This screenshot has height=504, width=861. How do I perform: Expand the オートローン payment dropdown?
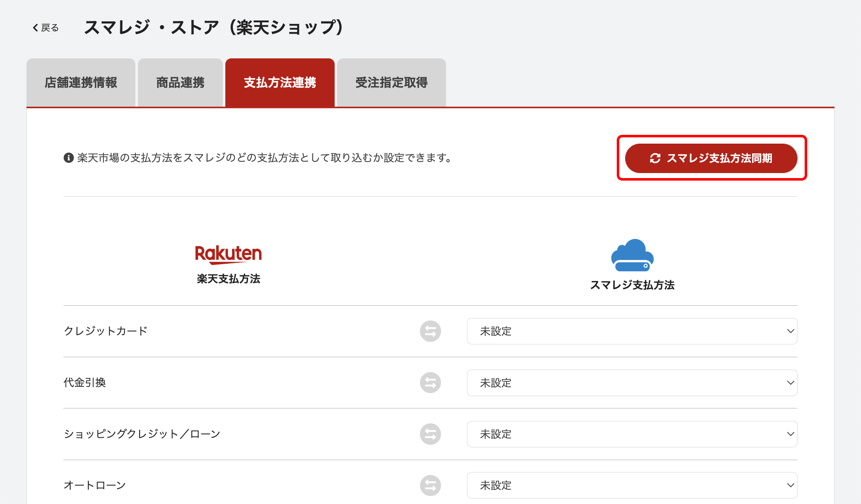click(632, 486)
